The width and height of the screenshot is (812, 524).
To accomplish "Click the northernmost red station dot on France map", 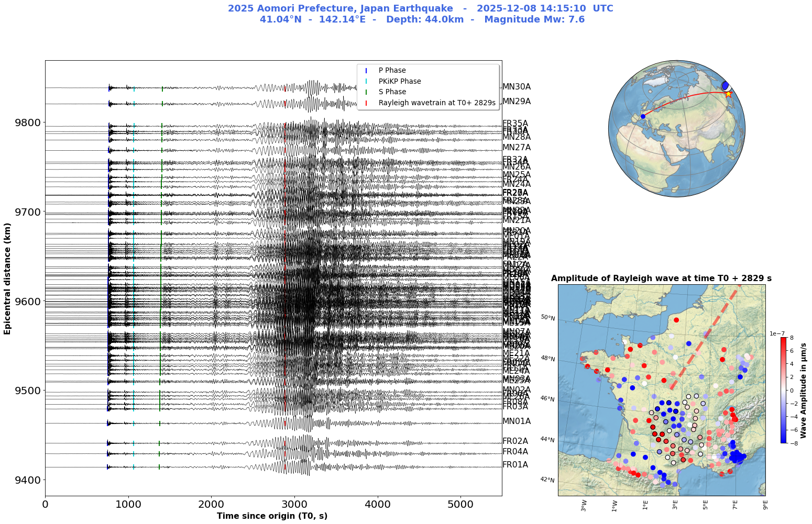I will point(676,320).
